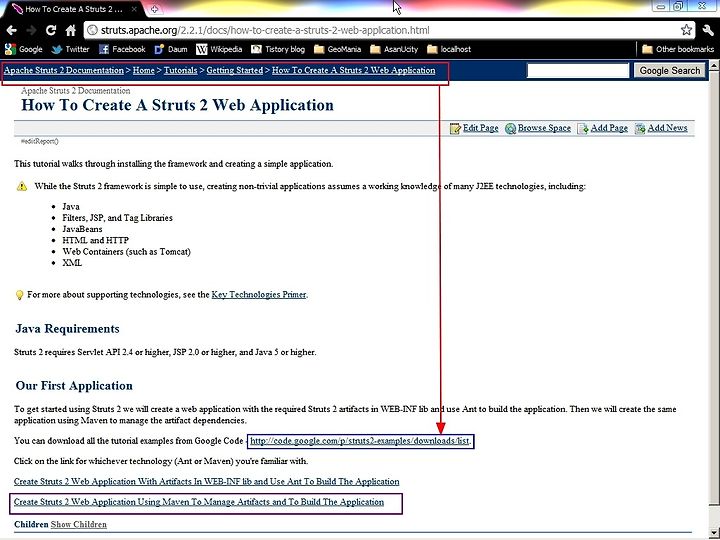Click the How To Create A Struts 2 Web Application breadcrumb

tap(354, 70)
